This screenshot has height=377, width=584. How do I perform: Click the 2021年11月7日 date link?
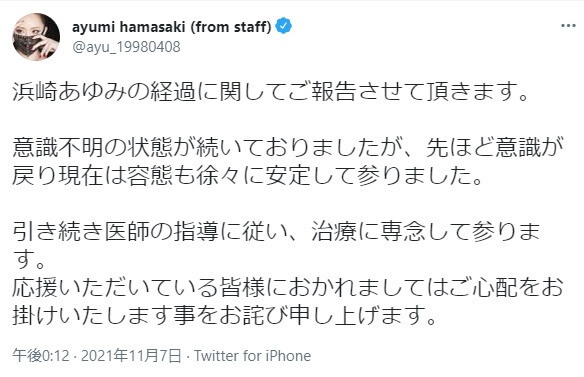click(x=131, y=356)
